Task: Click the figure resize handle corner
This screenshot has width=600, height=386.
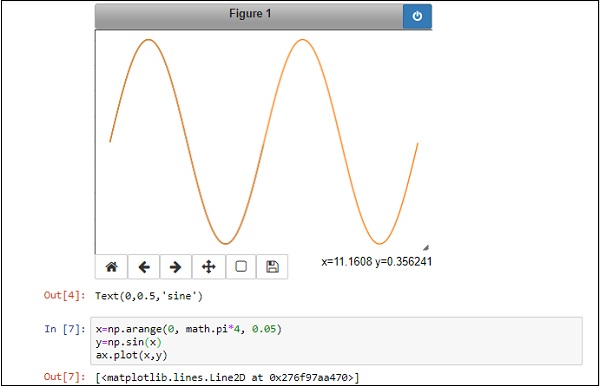Action: click(x=426, y=248)
